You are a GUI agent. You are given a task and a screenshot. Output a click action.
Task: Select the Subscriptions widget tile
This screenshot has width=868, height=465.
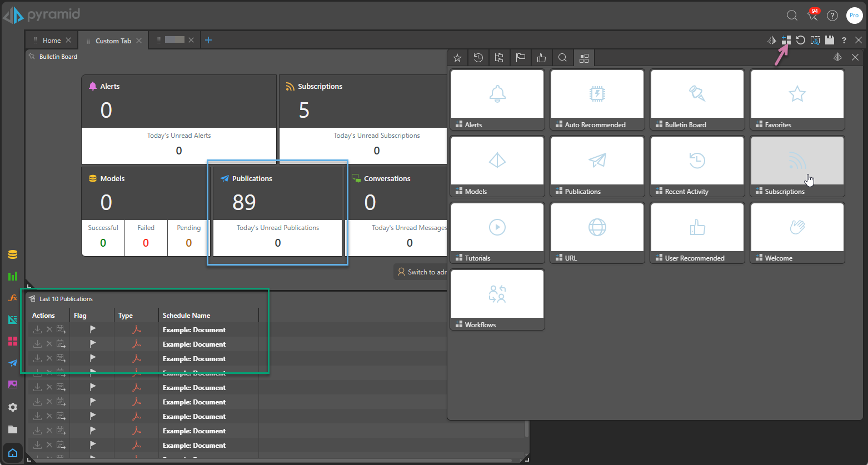coord(797,166)
